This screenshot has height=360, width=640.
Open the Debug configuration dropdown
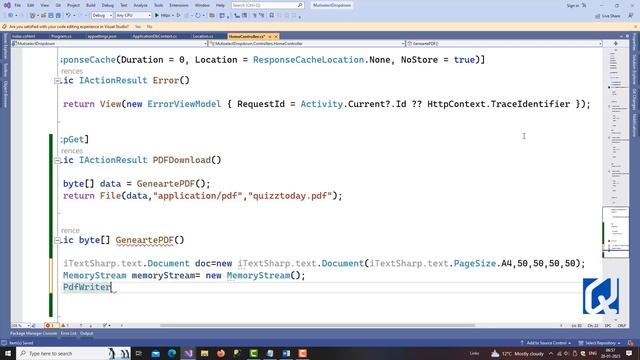pos(102,16)
